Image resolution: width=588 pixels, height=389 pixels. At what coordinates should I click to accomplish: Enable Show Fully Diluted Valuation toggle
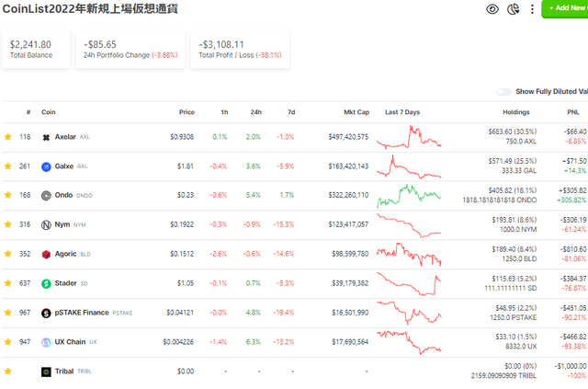point(504,92)
